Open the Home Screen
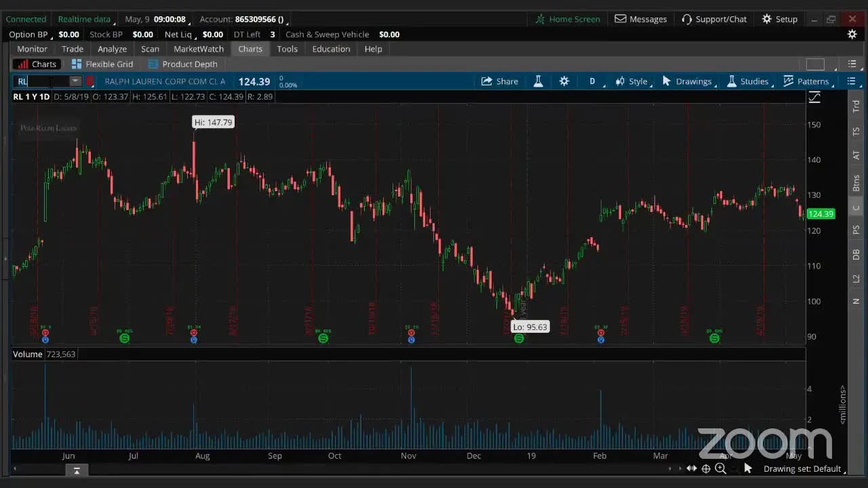868x488 pixels. pos(568,19)
